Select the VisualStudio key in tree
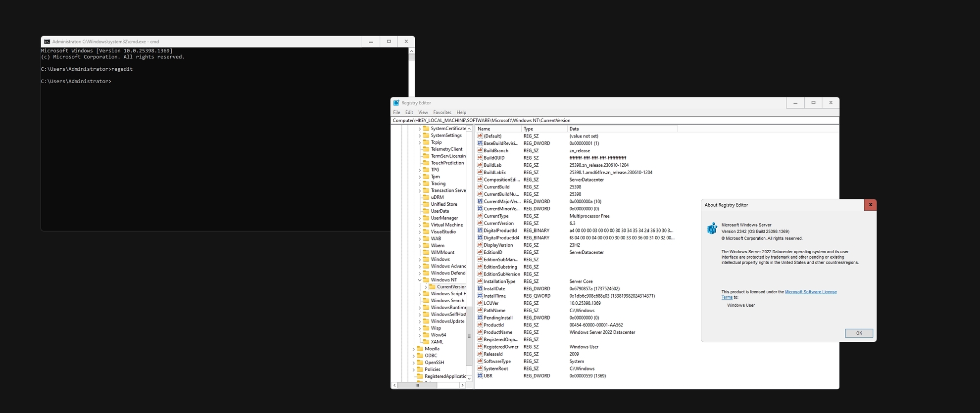This screenshot has height=413, width=980. [443, 232]
